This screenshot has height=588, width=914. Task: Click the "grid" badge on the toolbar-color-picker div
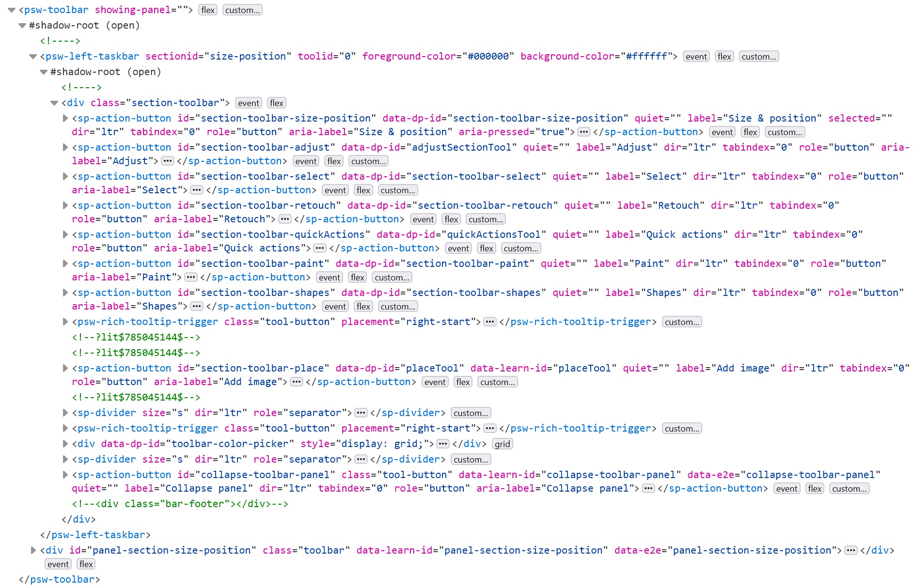tap(503, 444)
